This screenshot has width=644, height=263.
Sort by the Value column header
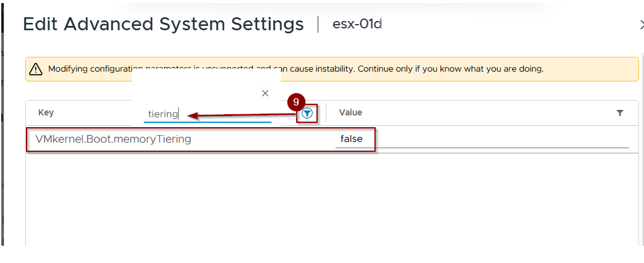click(350, 113)
